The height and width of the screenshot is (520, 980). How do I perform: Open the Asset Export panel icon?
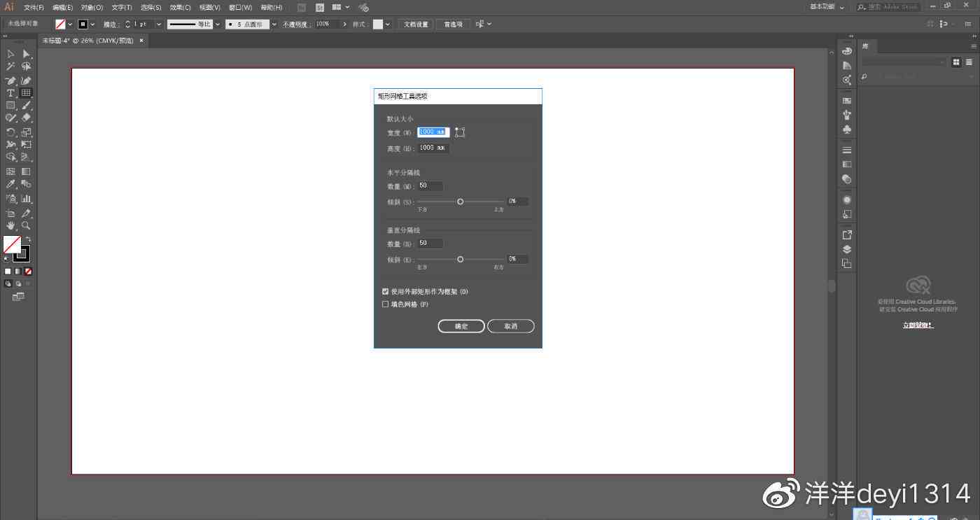[847, 234]
